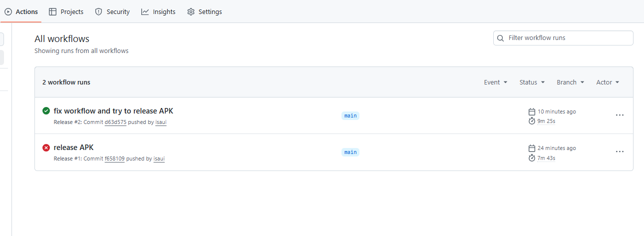Open the 'release APK' workflow run
The image size is (644, 236).
click(x=73, y=147)
